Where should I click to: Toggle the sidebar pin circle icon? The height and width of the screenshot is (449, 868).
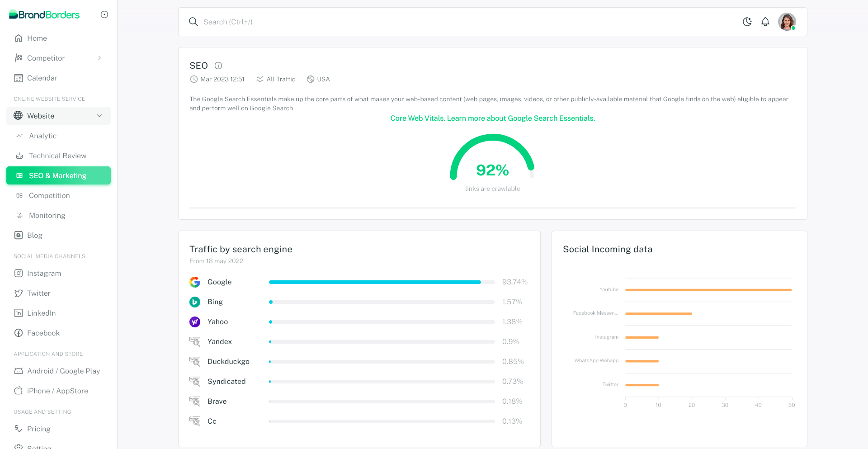[x=104, y=14]
